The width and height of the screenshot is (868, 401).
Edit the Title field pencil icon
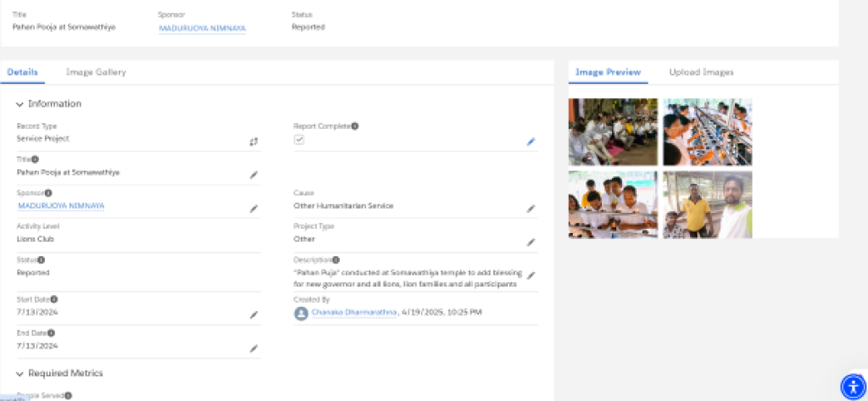point(253,175)
